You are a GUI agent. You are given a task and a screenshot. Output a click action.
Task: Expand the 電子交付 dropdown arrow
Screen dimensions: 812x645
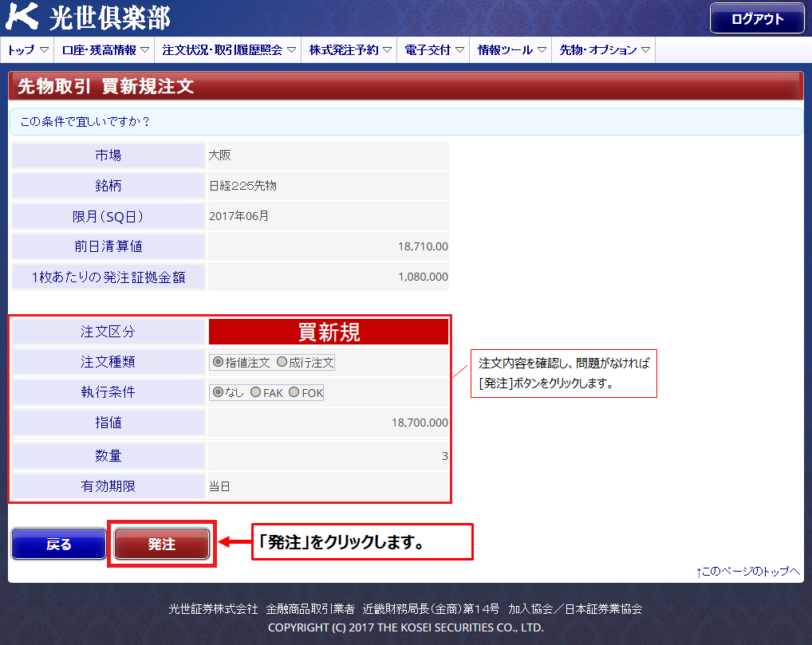coord(460,49)
